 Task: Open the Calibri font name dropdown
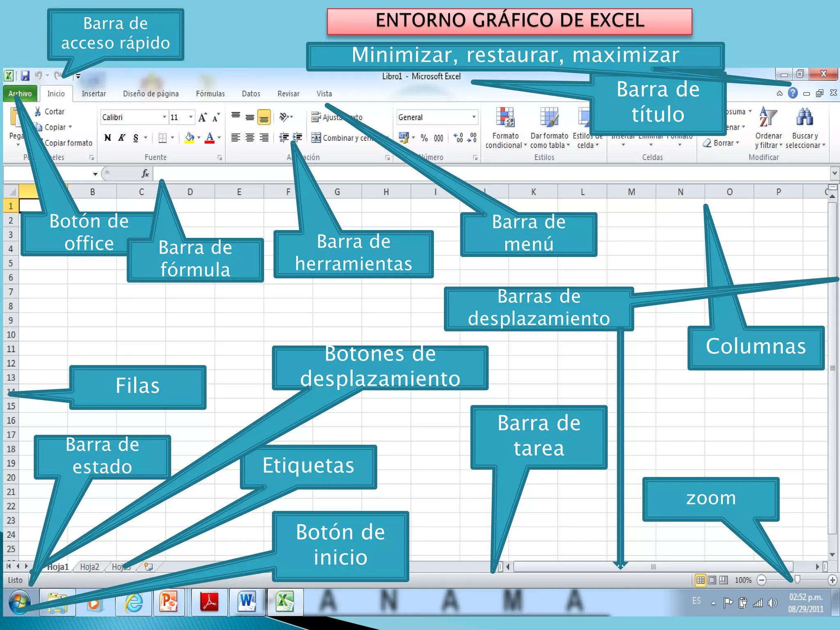pos(164,117)
